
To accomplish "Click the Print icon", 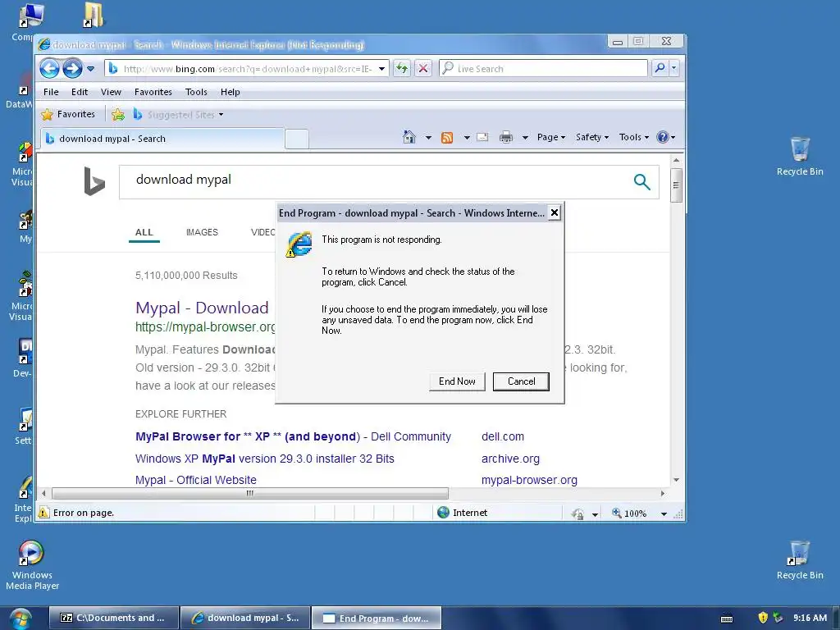I will pyautogui.click(x=505, y=138).
